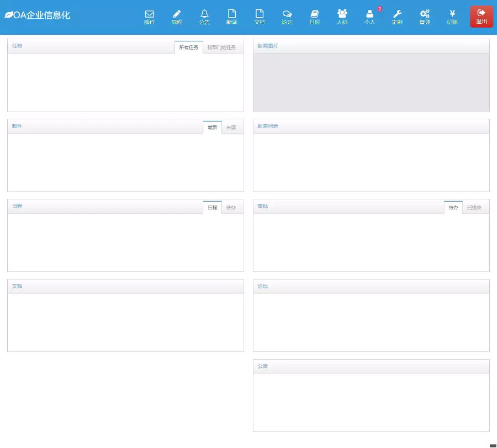
Task: Select the 日程 tab in schedule panel
Action: pyautogui.click(x=213, y=208)
